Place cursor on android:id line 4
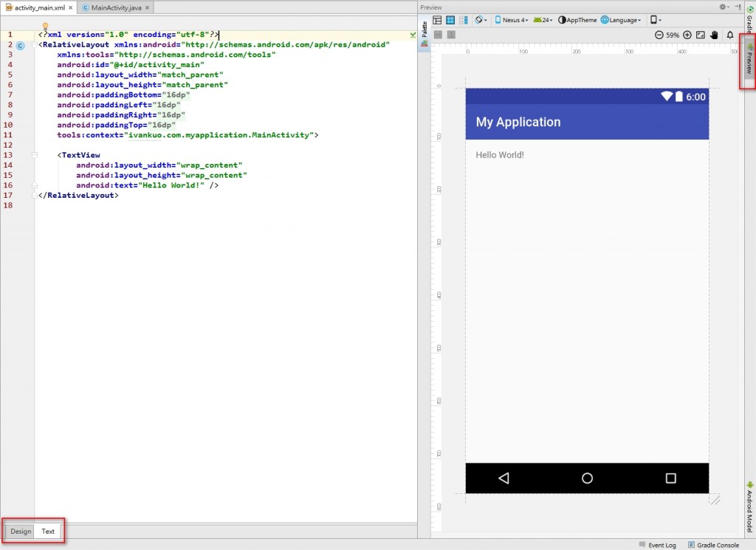This screenshot has width=756, height=550. 131,64
